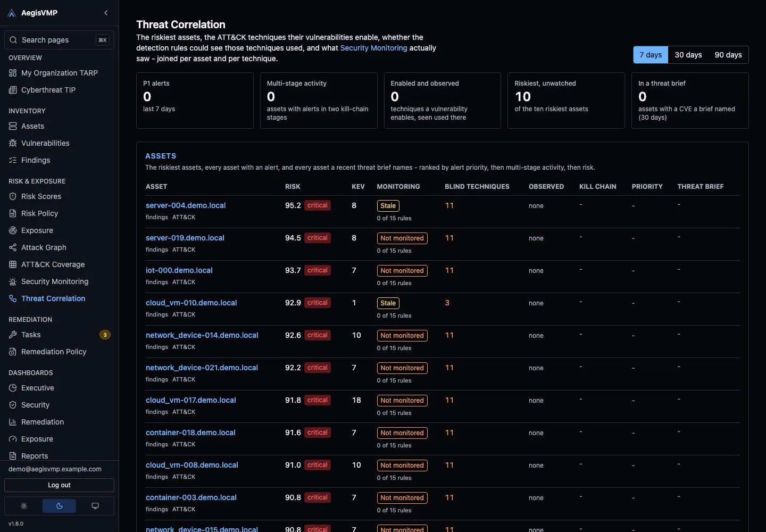
Task: Open cloud_vm-010.demo.local asset
Action: [191, 303]
